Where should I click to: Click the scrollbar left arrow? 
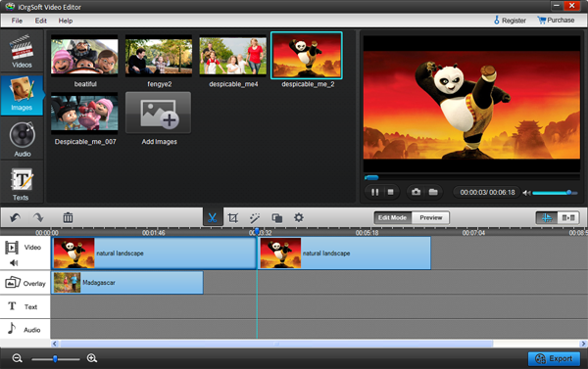coord(55,344)
